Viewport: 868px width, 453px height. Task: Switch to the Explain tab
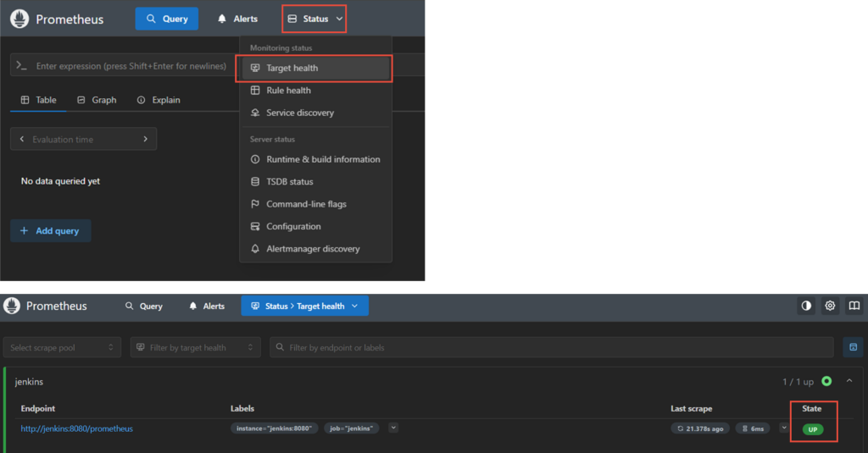(159, 100)
